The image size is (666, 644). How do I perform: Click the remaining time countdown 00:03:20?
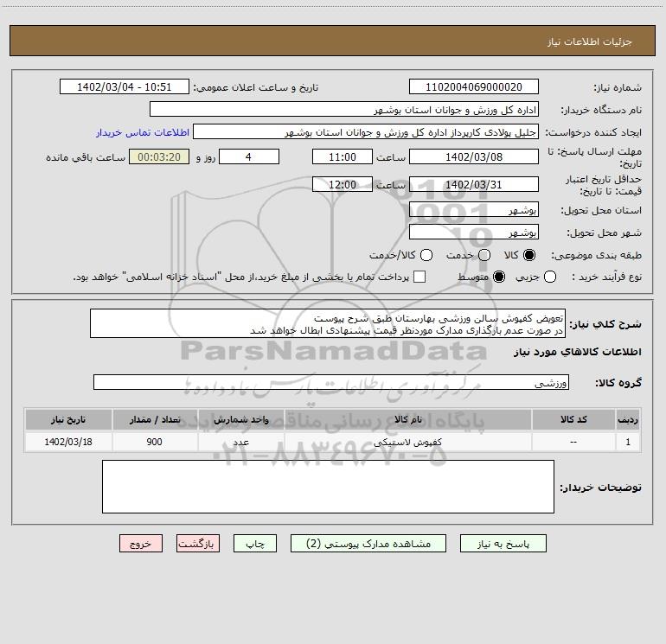coord(159,156)
